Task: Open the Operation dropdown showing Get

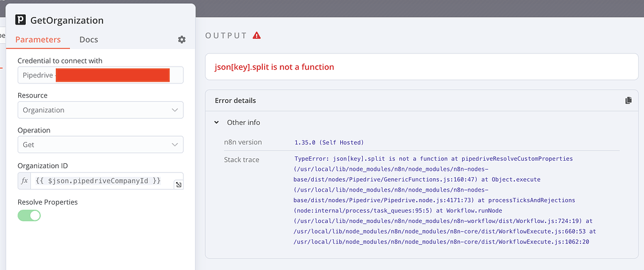Action: (101, 144)
